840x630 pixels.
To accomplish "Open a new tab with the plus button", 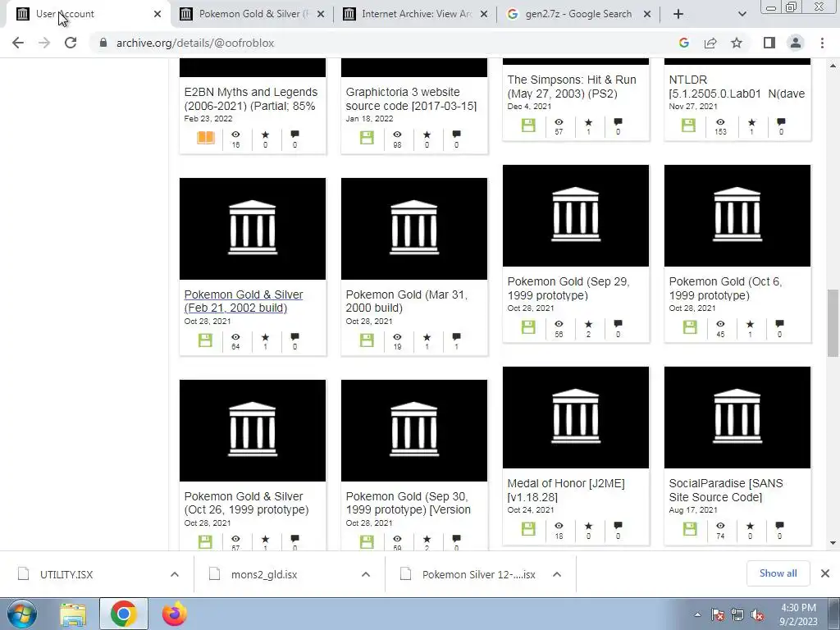I will (x=678, y=14).
